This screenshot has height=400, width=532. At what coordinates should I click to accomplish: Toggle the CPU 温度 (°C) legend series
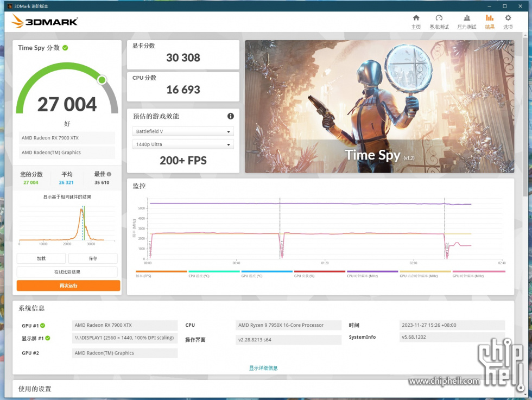point(214,274)
